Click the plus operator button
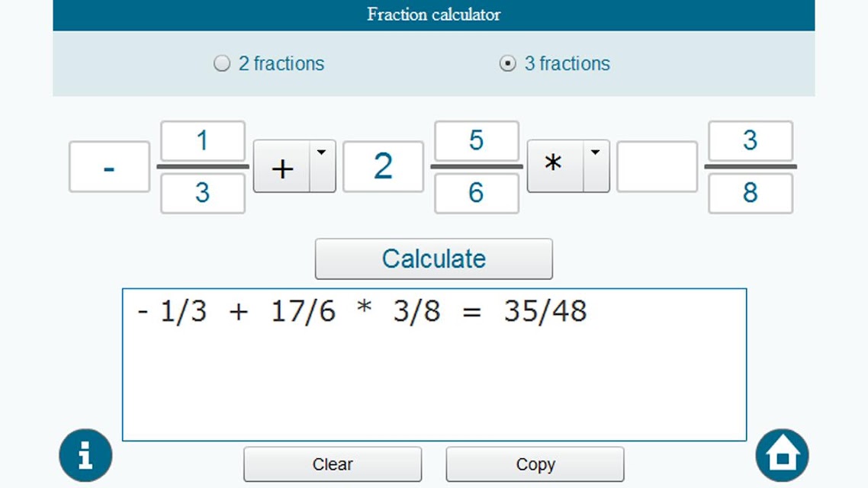868x488 pixels. coord(282,166)
